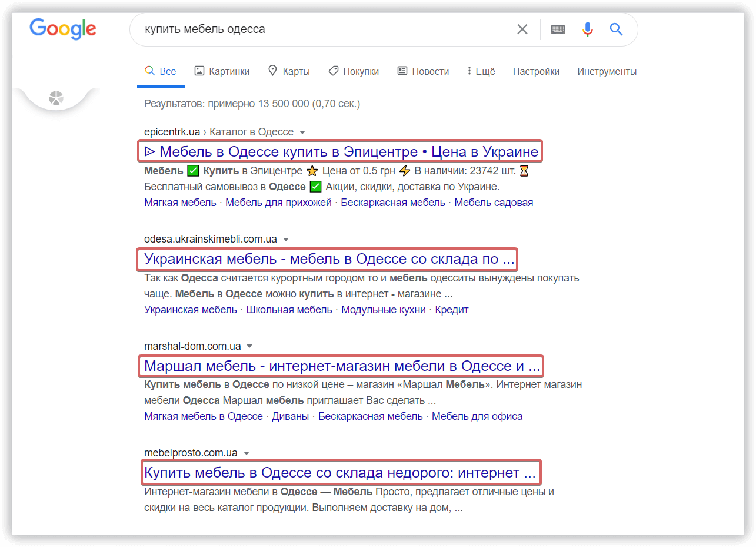
Task: Click Украинская мебель sitelink
Action: (191, 310)
